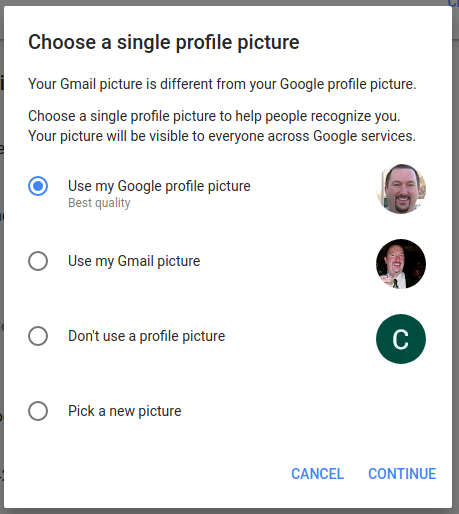Confirm selection with the CONTINUE button
459x514 pixels.
(402, 474)
